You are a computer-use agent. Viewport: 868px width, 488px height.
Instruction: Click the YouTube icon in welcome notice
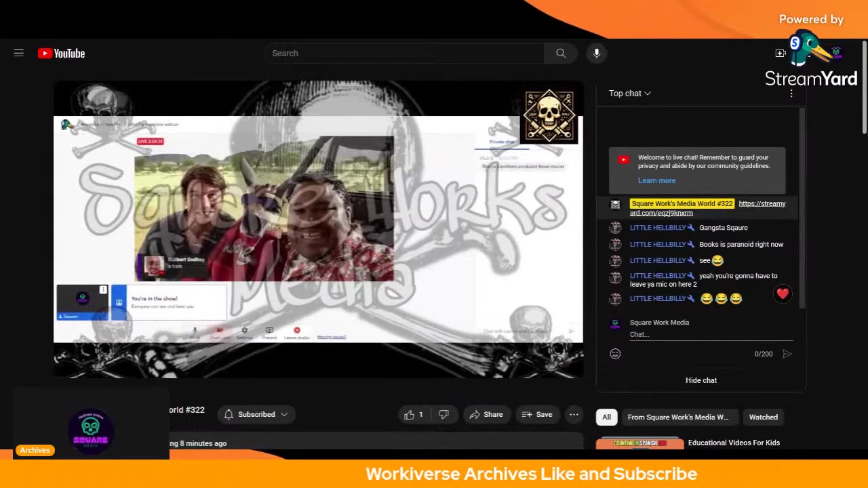coord(623,160)
